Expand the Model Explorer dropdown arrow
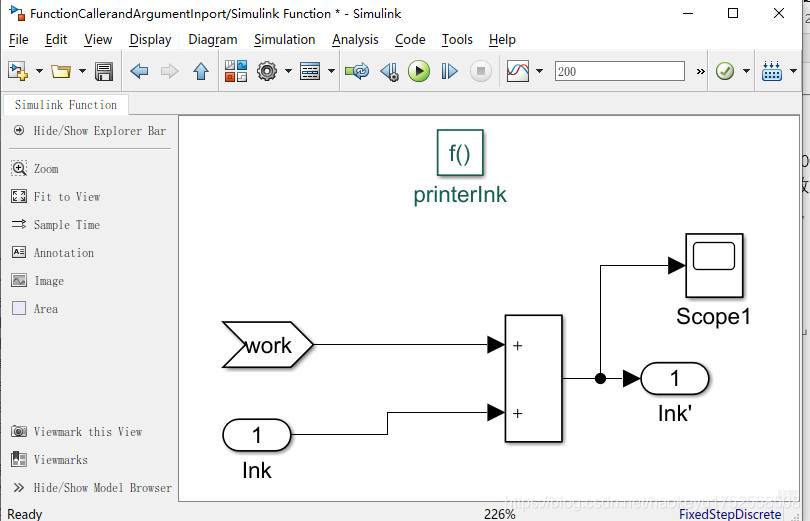 [331, 71]
